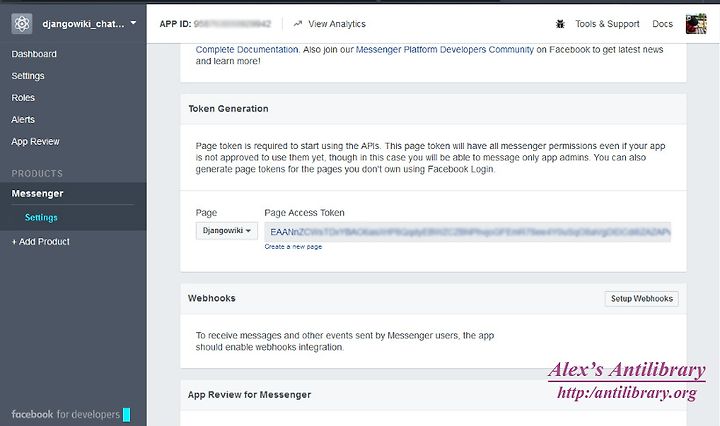The height and width of the screenshot is (426, 720).
Task: Click the Token Generation heading
Action: point(228,109)
